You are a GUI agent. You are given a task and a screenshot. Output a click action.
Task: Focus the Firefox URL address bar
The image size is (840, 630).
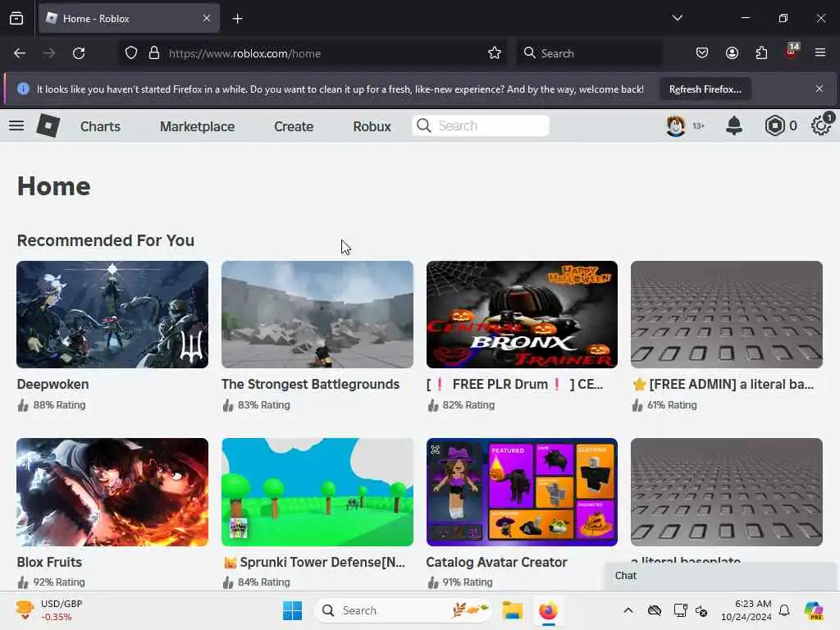click(x=313, y=53)
